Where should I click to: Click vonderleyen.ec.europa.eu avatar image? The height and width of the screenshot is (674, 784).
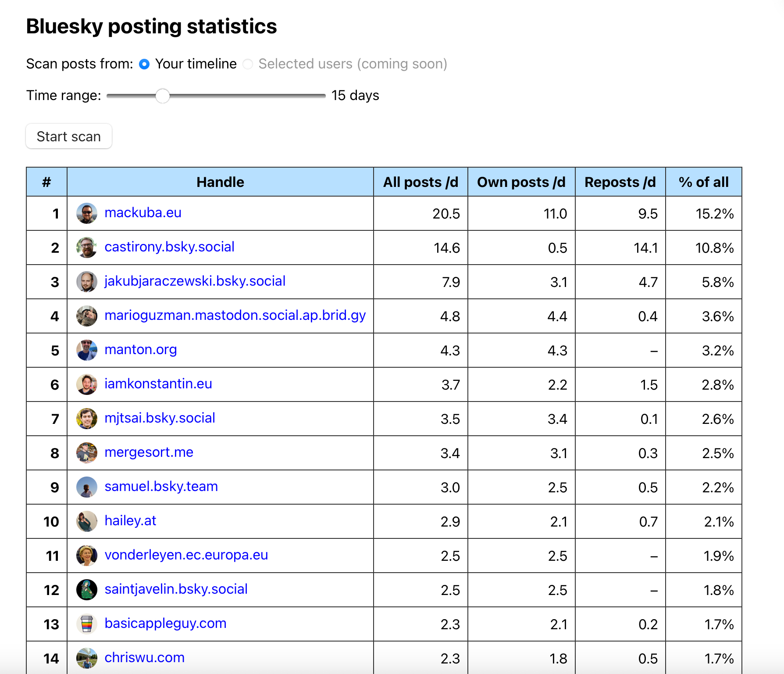tap(86, 556)
